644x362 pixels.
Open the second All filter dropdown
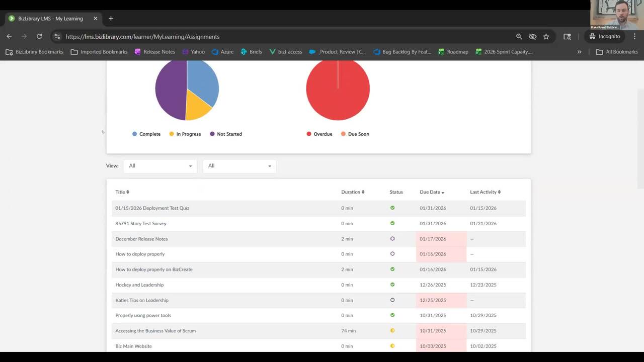point(239,166)
